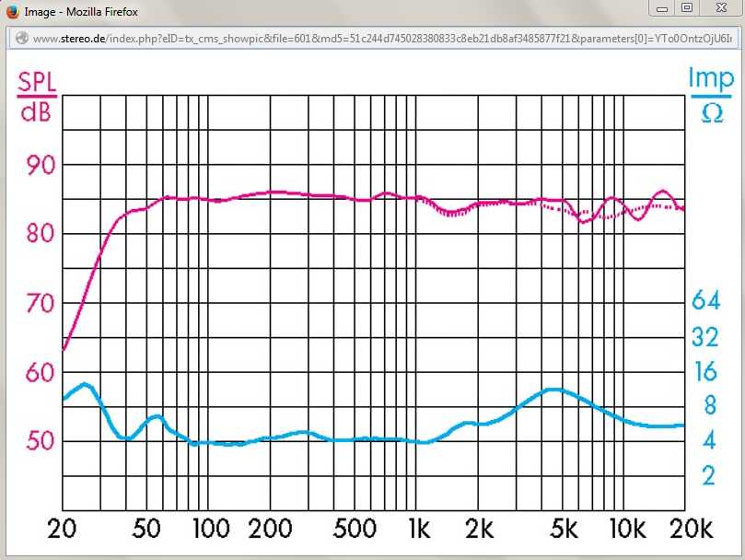Maximize the Firefox image window
Screen dimensions: 745x560
[687, 8]
